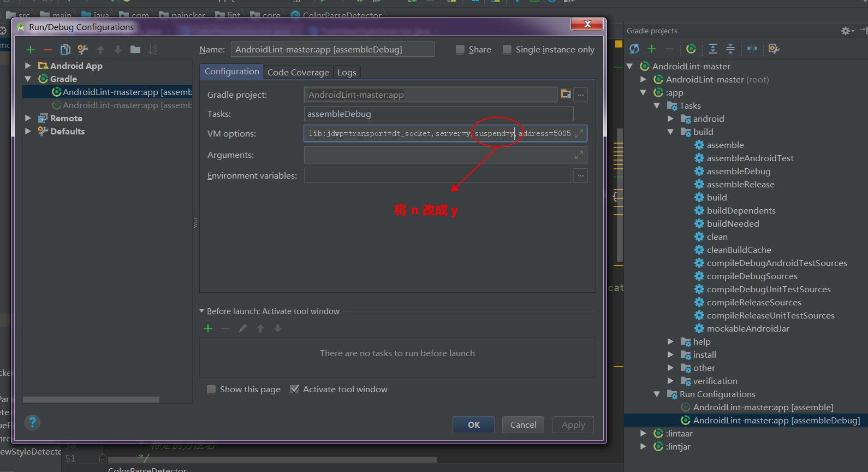Create new configuration folder icon

click(135, 50)
